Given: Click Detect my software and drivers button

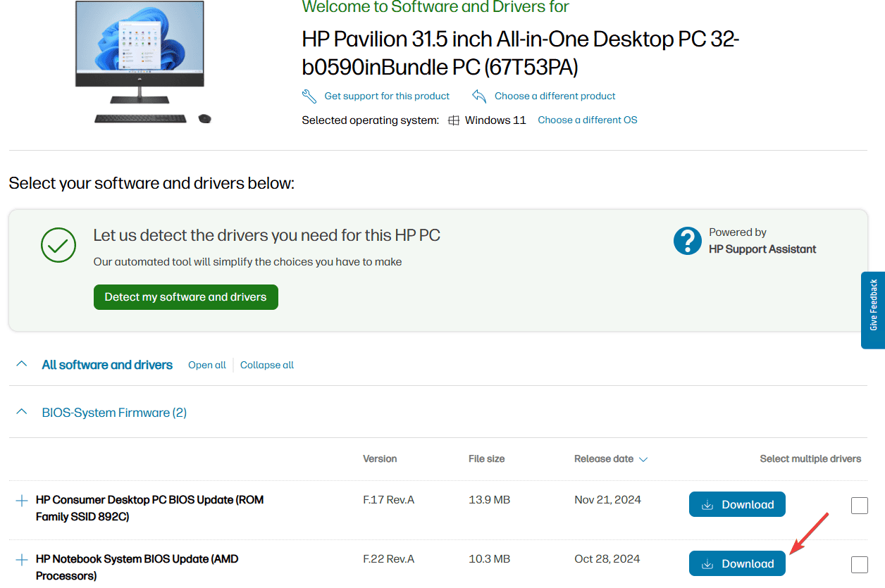Looking at the screenshot, I should tap(186, 297).
